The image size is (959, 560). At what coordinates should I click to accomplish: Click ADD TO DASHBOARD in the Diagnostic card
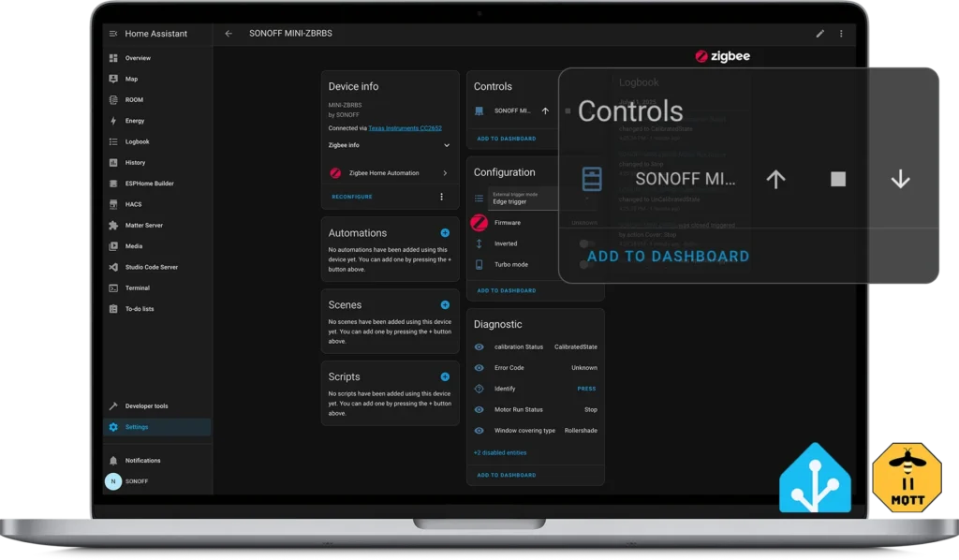507,475
